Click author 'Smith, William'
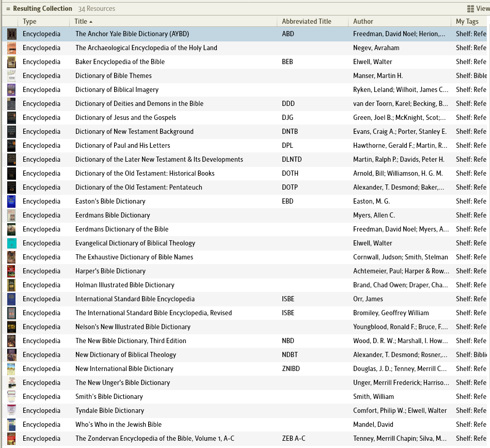Screen dimensions: 490x448 373,396
